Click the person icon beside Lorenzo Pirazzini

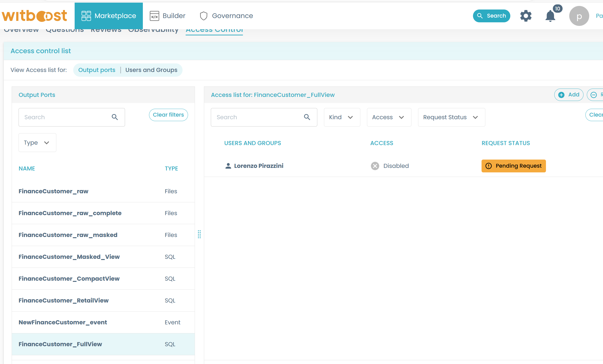[228, 166]
